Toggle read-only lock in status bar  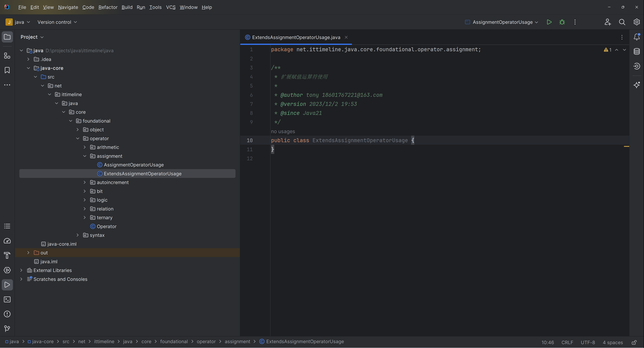634,342
